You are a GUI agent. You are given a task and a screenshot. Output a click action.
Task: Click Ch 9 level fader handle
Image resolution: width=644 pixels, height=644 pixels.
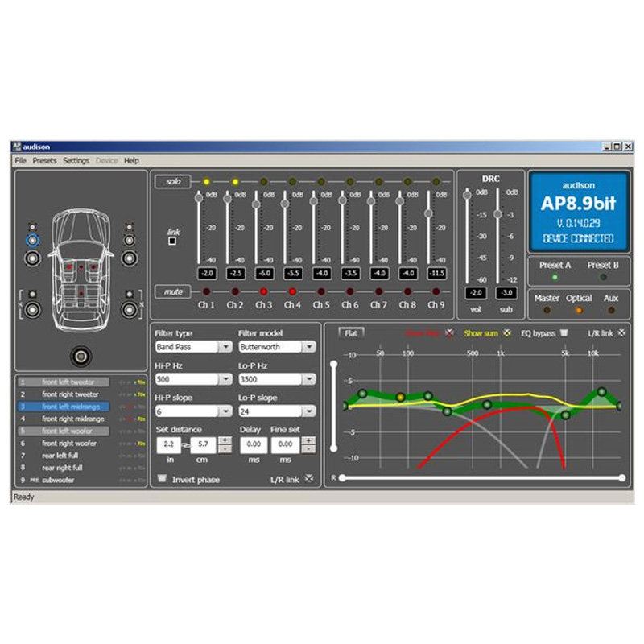(428, 213)
